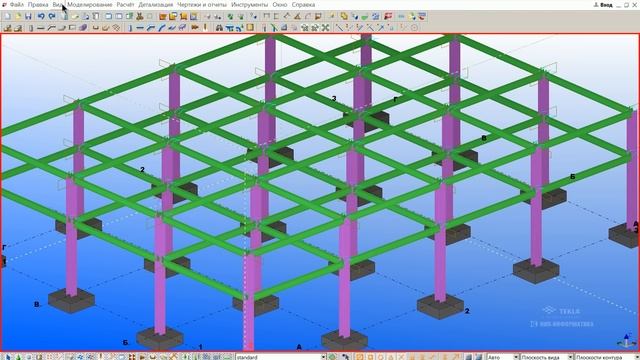Open component catalog with binoculars icon

(x=219, y=28)
